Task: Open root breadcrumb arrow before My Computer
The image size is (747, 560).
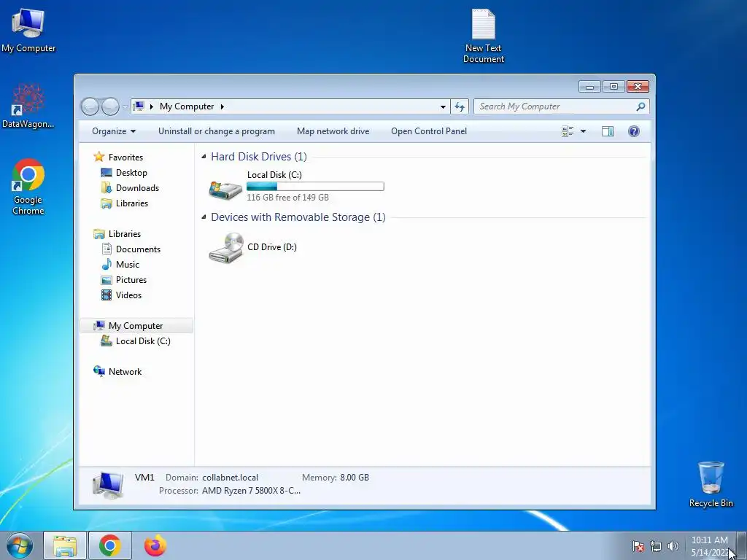Action: click(x=152, y=106)
